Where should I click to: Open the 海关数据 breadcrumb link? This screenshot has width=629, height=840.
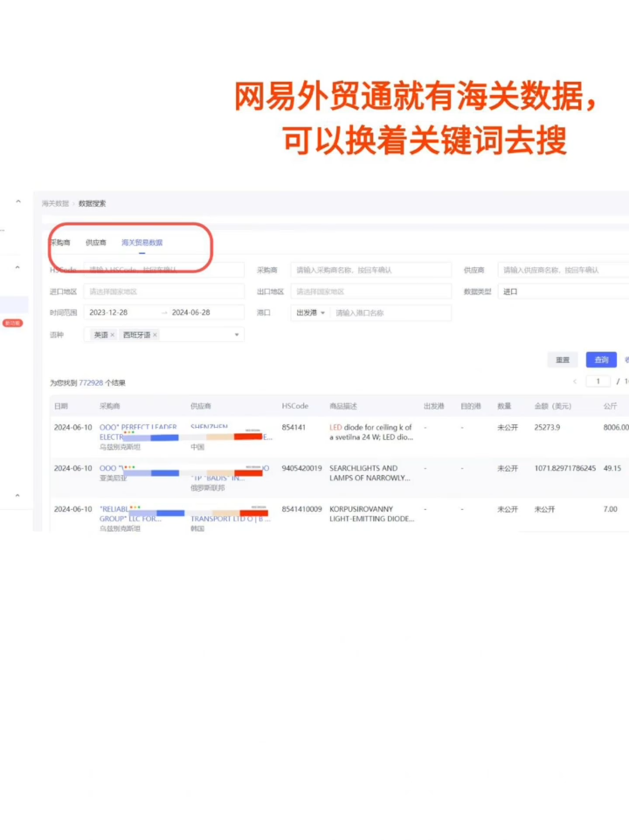click(x=55, y=203)
